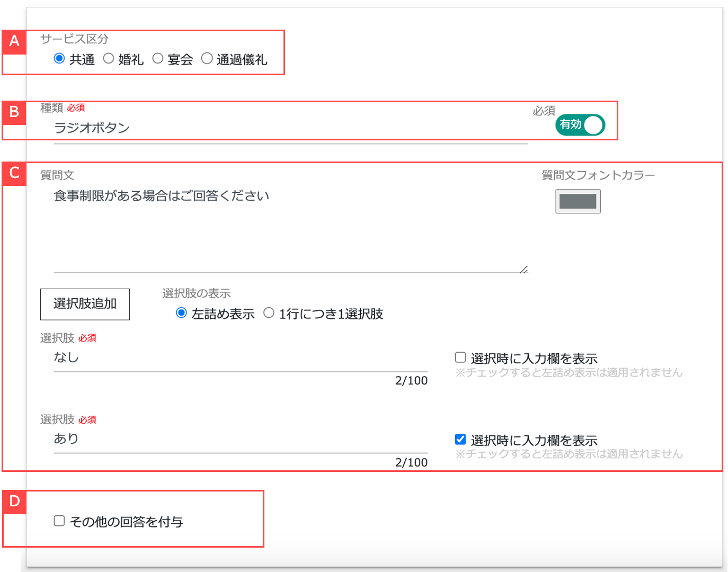This screenshot has height=572, width=728.
Task: Select the 宴会 service category
Action: 157,58
